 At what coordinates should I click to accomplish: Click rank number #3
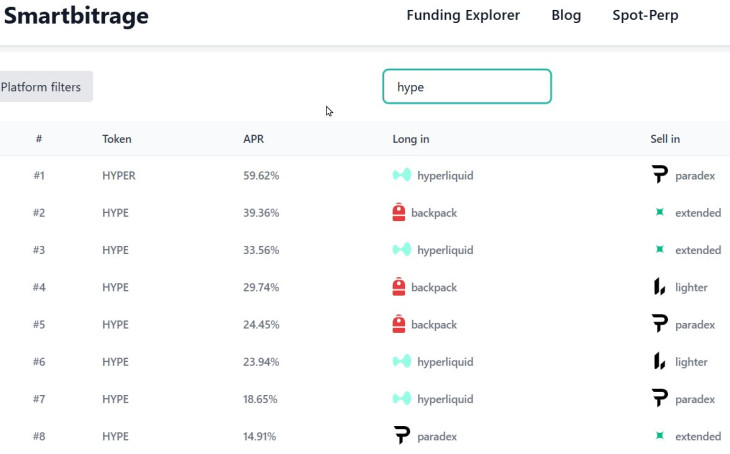(x=39, y=250)
